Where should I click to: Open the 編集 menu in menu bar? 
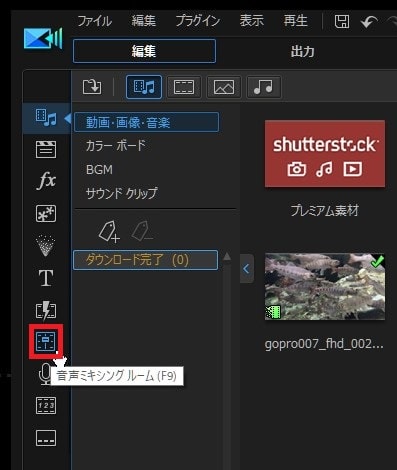click(144, 21)
